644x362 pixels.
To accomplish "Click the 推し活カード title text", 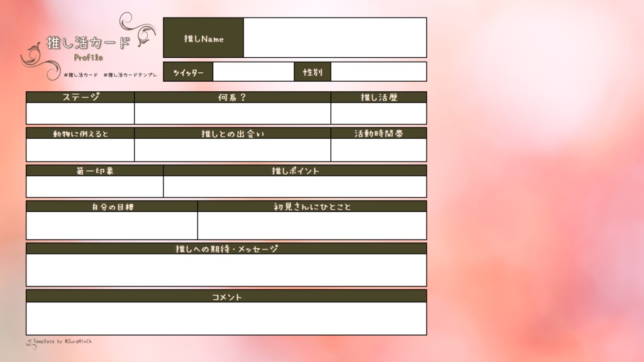I will pos(88,42).
